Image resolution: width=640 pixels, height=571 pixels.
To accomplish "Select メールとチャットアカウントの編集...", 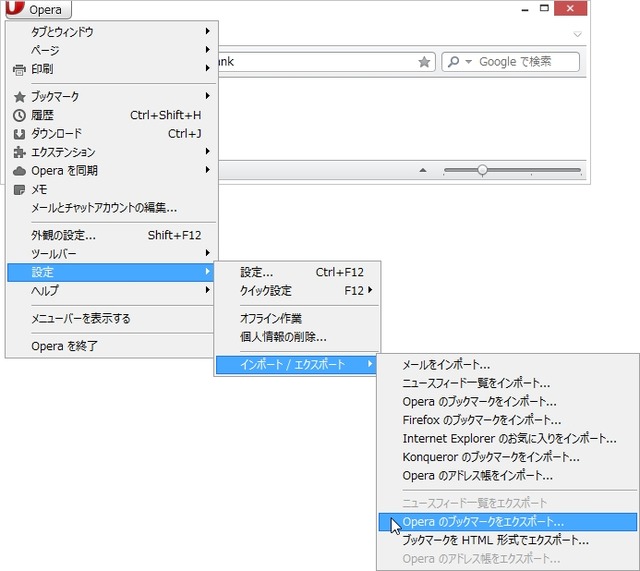I will (x=113, y=208).
